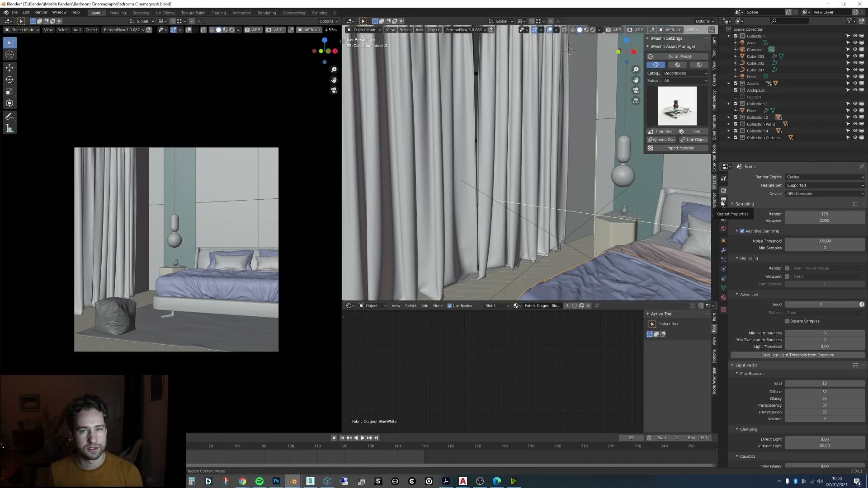
Task: Open the Object Data Properties tab icon
Action: 723,288
